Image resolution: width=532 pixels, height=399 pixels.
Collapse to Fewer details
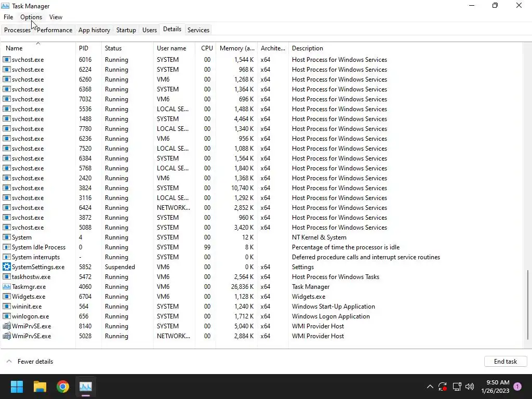[x=30, y=362]
